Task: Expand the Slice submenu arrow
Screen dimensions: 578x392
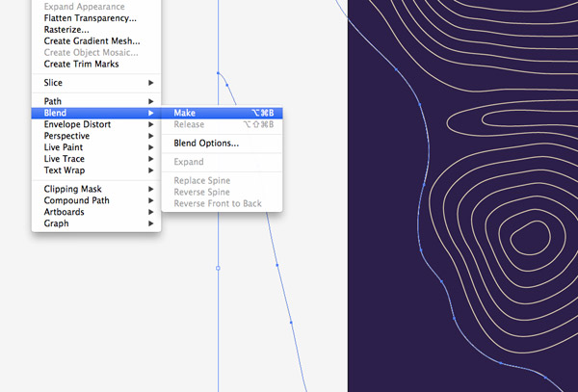Action: (150, 83)
